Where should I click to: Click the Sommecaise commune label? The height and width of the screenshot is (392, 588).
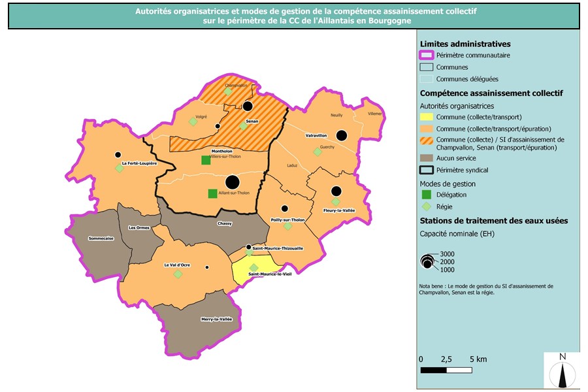[x=101, y=238]
